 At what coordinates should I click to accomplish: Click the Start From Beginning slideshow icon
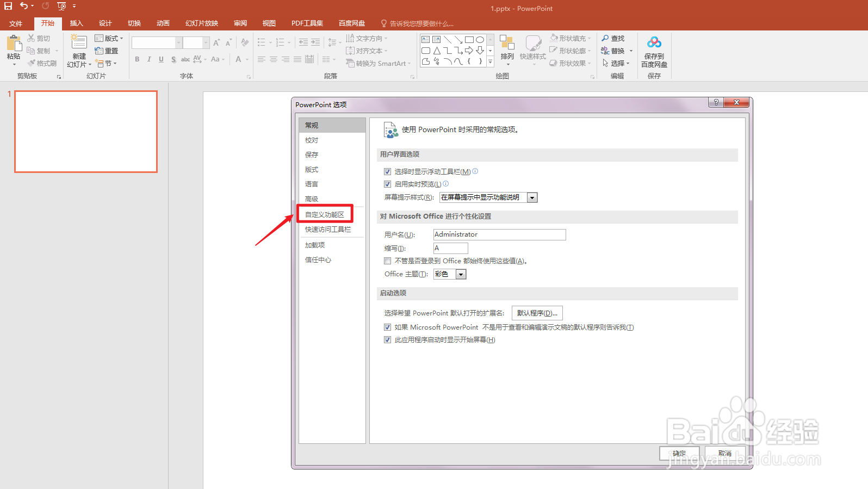(61, 6)
